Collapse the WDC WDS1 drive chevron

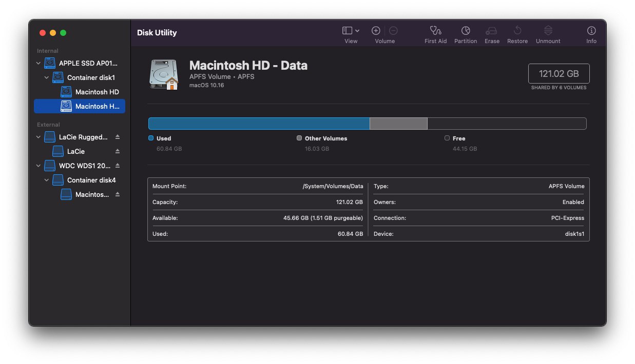(39, 166)
